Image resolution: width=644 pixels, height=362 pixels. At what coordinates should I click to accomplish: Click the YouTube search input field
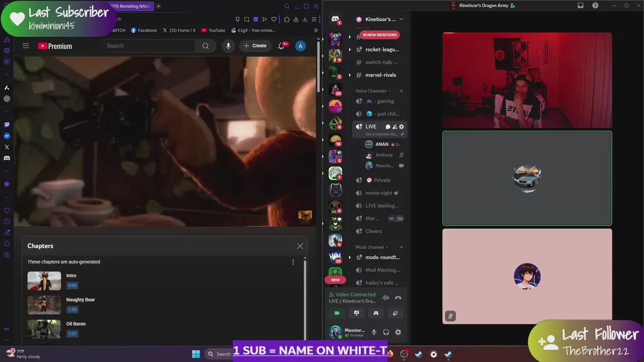pos(148,46)
